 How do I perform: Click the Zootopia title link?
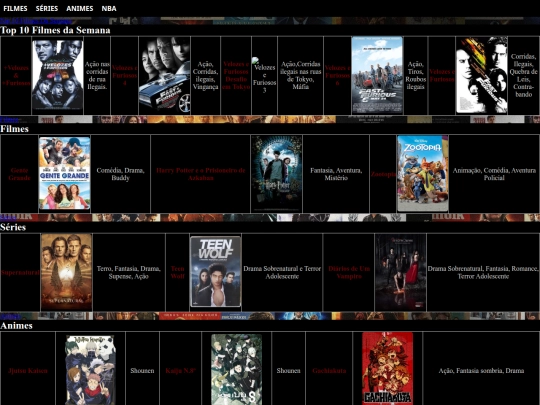coord(383,174)
